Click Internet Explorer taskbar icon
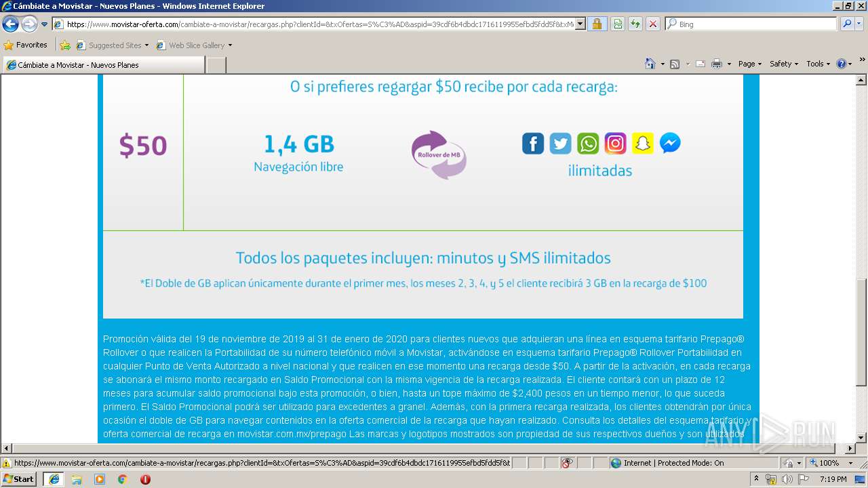 (x=54, y=479)
